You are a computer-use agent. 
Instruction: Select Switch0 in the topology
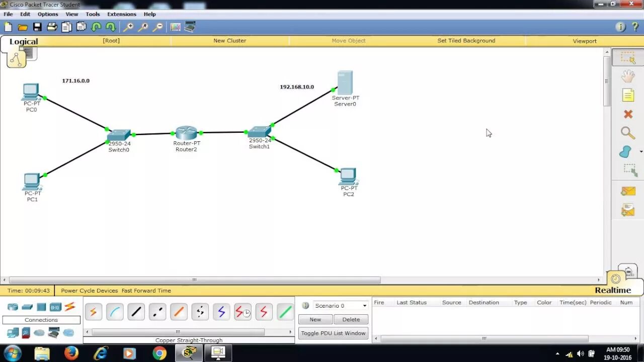(119, 135)
